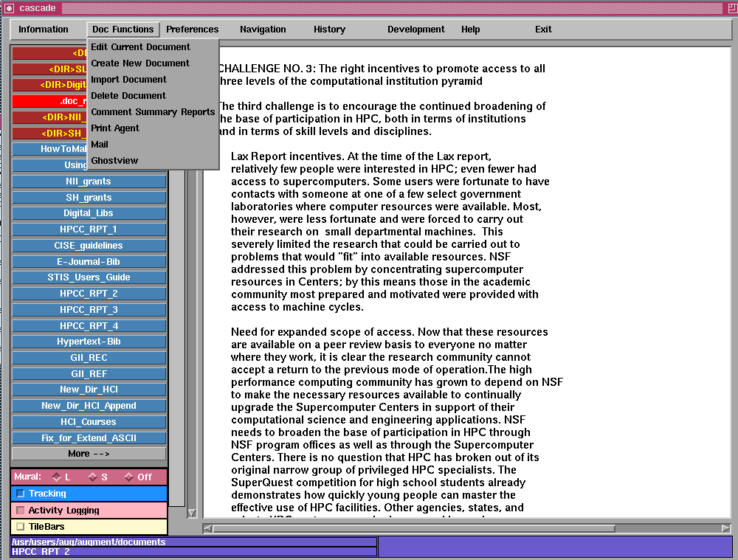738x560 pixels.
Task: Open the Help menu
Action: point(470,30)
